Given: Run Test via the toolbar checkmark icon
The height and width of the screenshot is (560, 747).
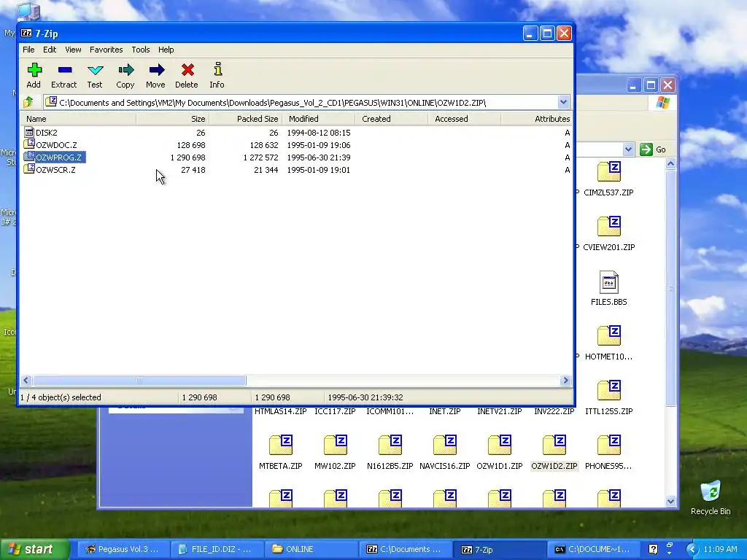Looking at the screenshot, I should click(96, 70).
